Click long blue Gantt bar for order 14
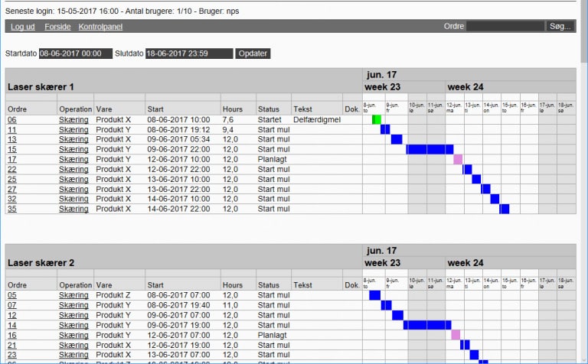Screen dimensions: 588x364 click(427, 325)
